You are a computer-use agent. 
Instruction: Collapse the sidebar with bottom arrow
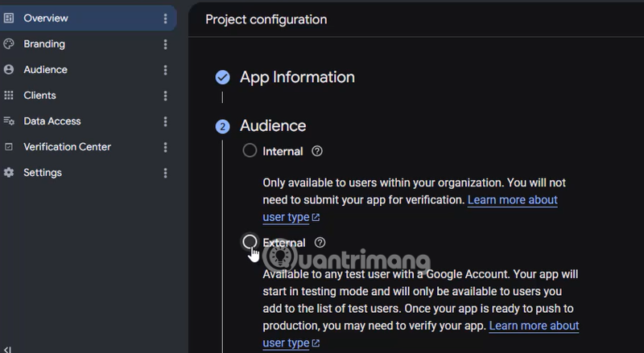[x=7, y=350]
